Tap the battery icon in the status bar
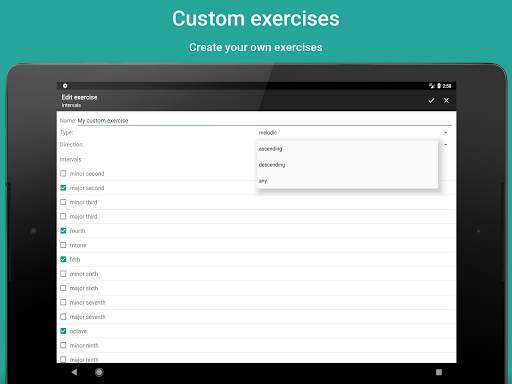Viewport: 512px width, 384px height. tap(439, 86)
